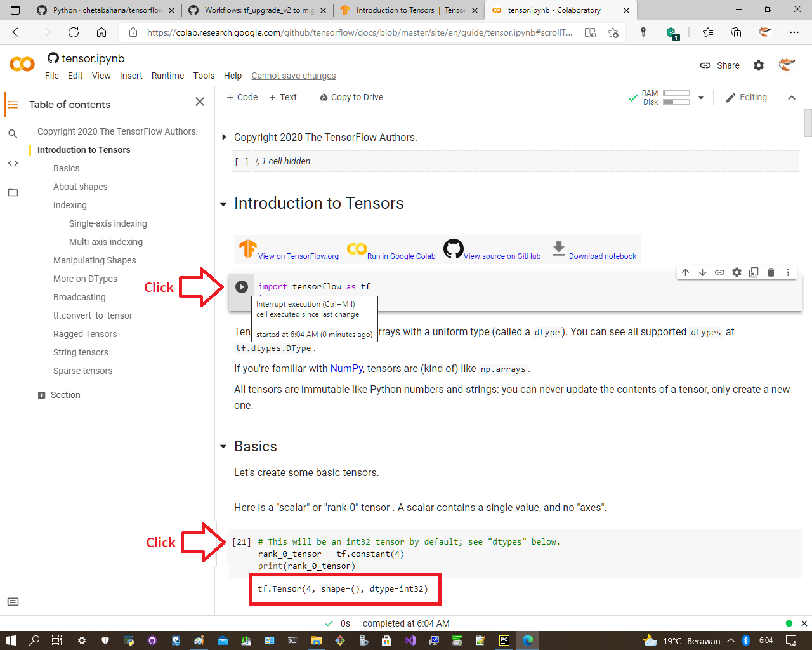Viewport: 812px width, 650px height.
Task: Open the NumPy hyperlink
Action: click(x=346, y=368)
